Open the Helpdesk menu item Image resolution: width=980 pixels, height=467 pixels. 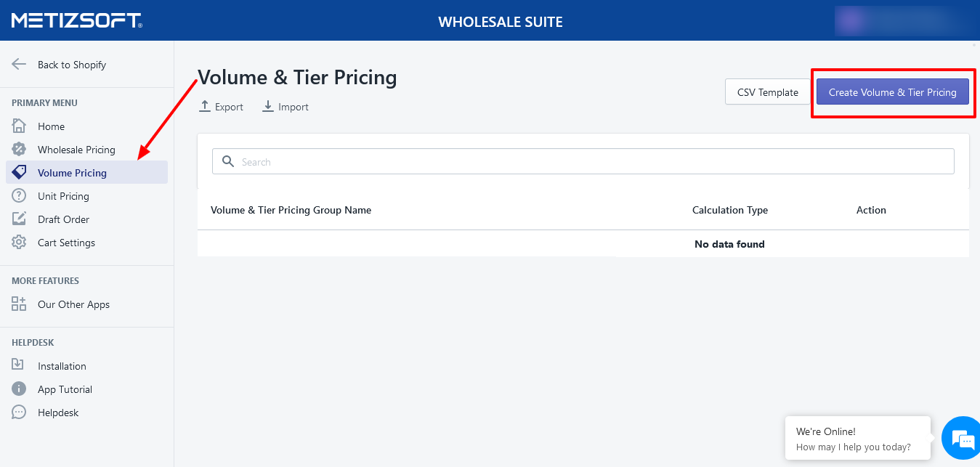58,413
